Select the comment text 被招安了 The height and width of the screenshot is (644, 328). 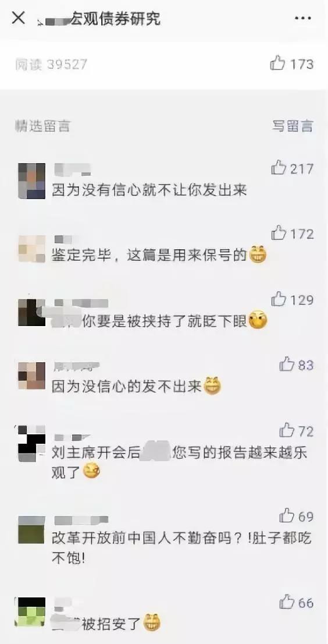click(x=110, y=624)
